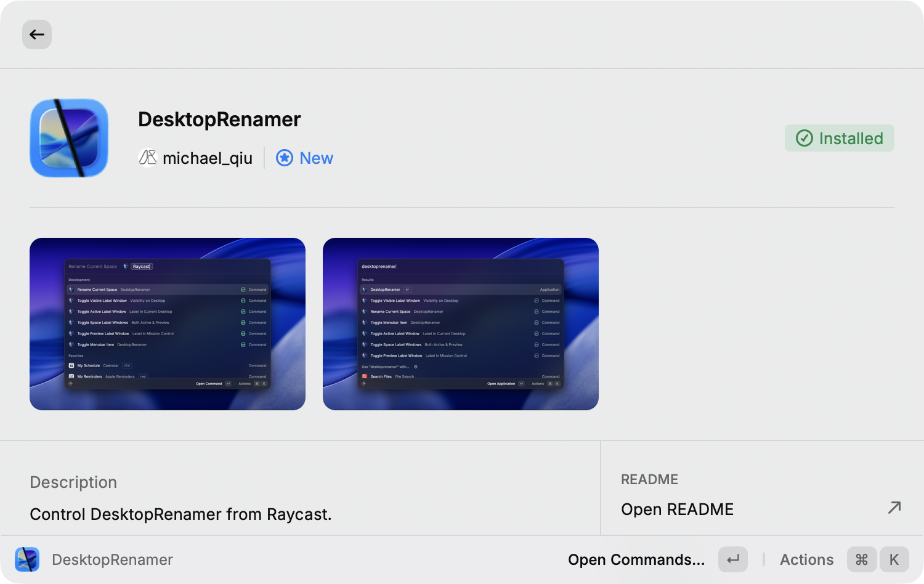The height and width of the screenshot is (584, 924).
Task: Click the michael_qiu author name
Action: 208,158
